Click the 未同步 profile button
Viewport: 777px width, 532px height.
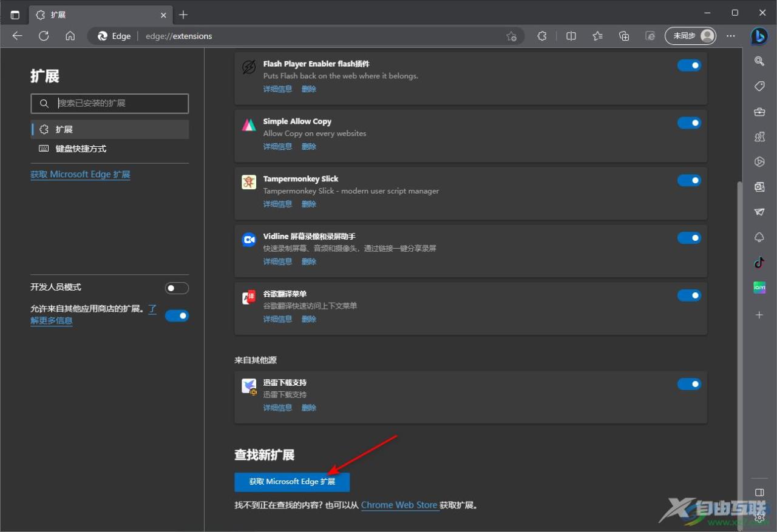tap(691, 36)
